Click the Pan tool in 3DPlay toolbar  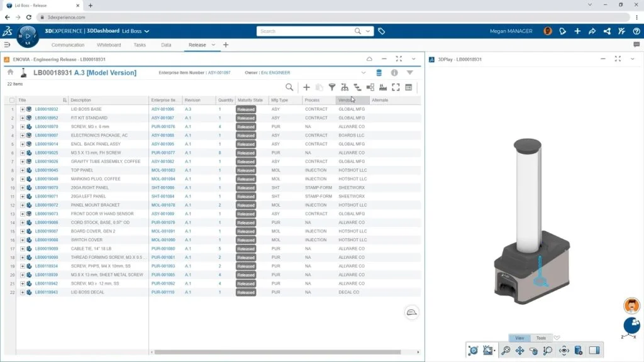point(520,351)
